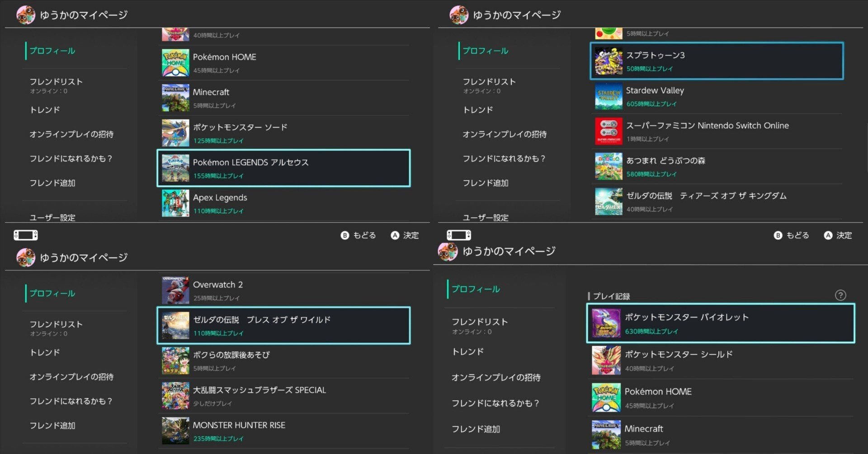This screenshot has width=868, height=454.
Task: Open the プレイ記録 help question mark
Action: [x=841, y=295]
